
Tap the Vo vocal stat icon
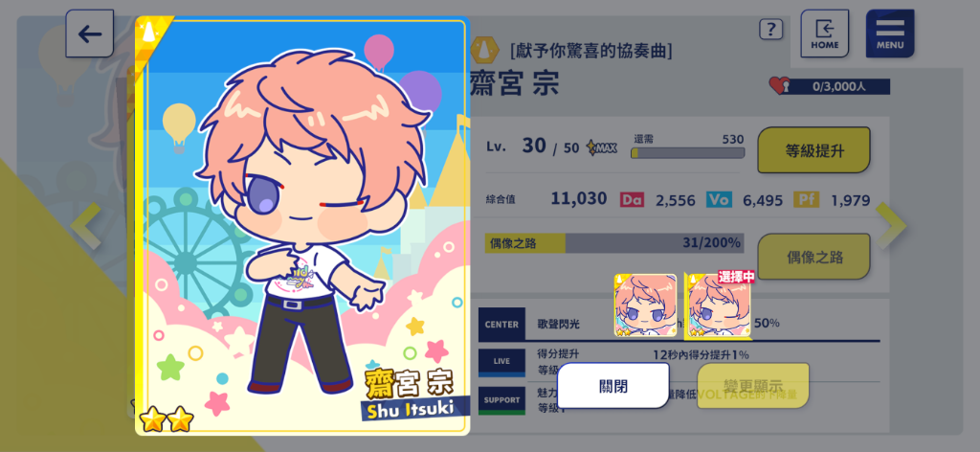[719, 199]
